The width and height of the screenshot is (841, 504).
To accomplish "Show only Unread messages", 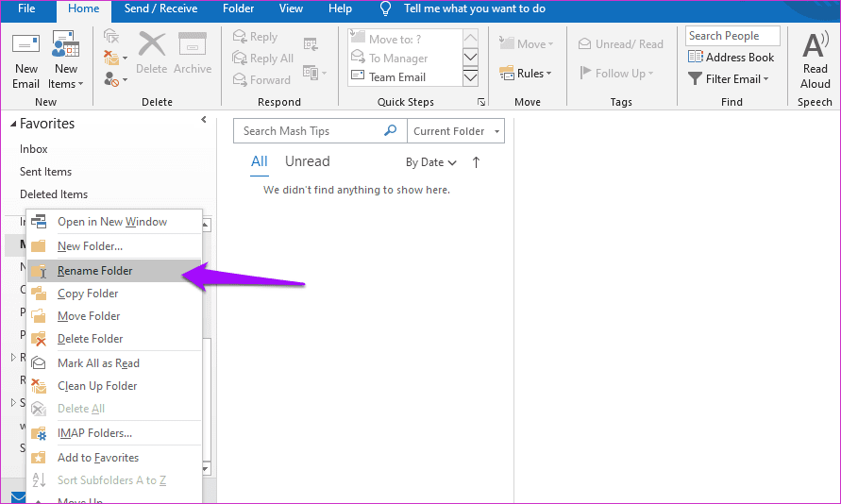I will click(x=308, y=161).
